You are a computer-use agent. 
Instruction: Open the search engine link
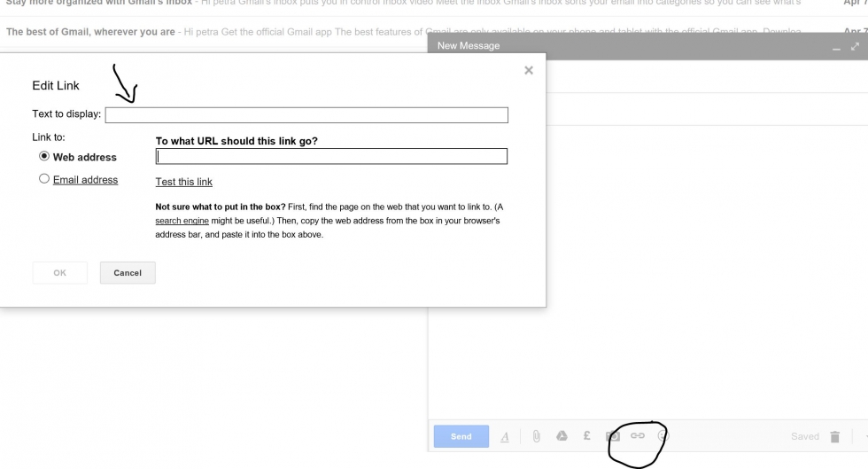pos(182,221)
